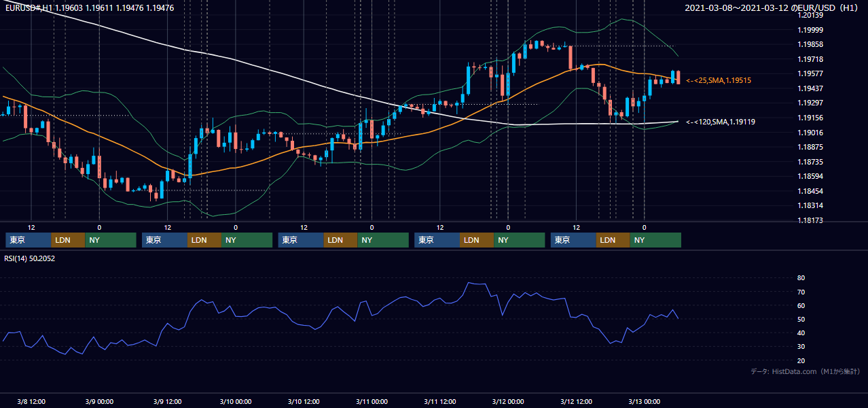868x408 pixels.
Task: Click the RSI level 20 label
Action: 801,360
